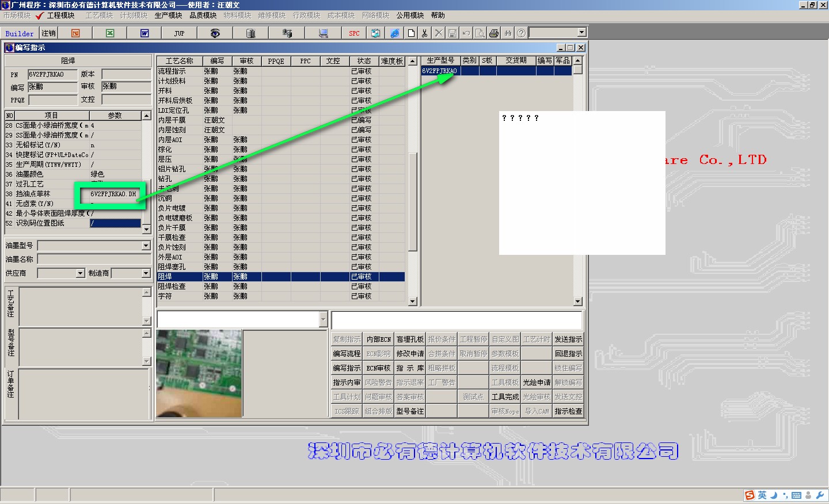The height and width of the screenshot is (504, 829).
Task: Click the 修改申请 button
Action: 410,354
